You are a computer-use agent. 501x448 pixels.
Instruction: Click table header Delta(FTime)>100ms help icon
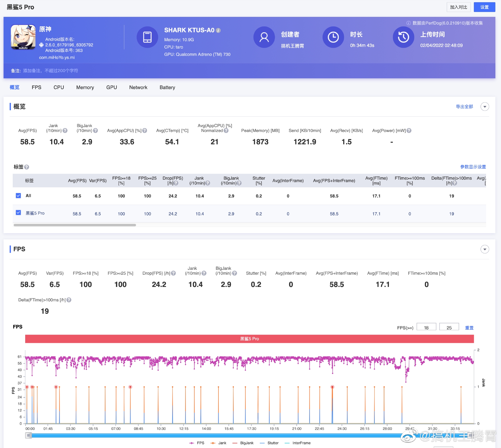tap(455, 183)
